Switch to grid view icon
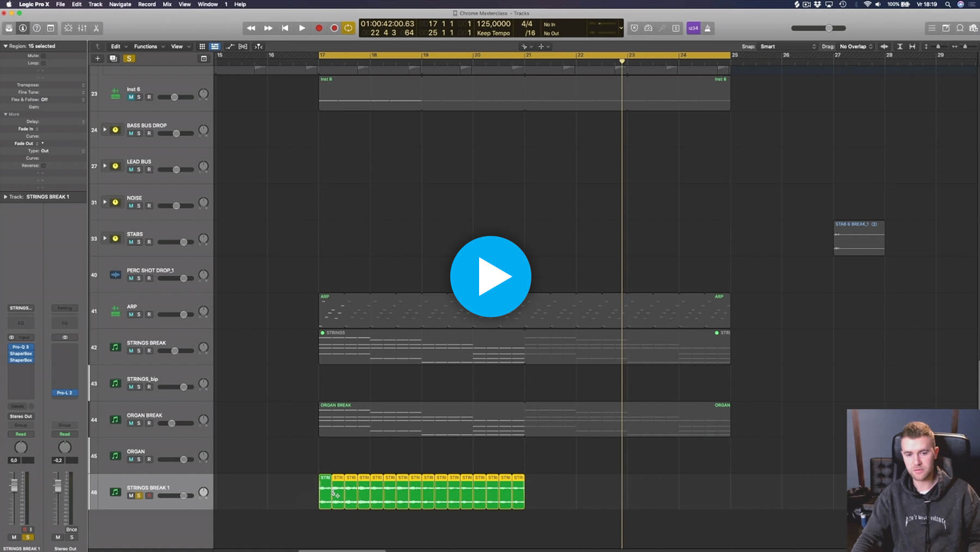The height and width of the screenshot is (552, 980). 202,46
